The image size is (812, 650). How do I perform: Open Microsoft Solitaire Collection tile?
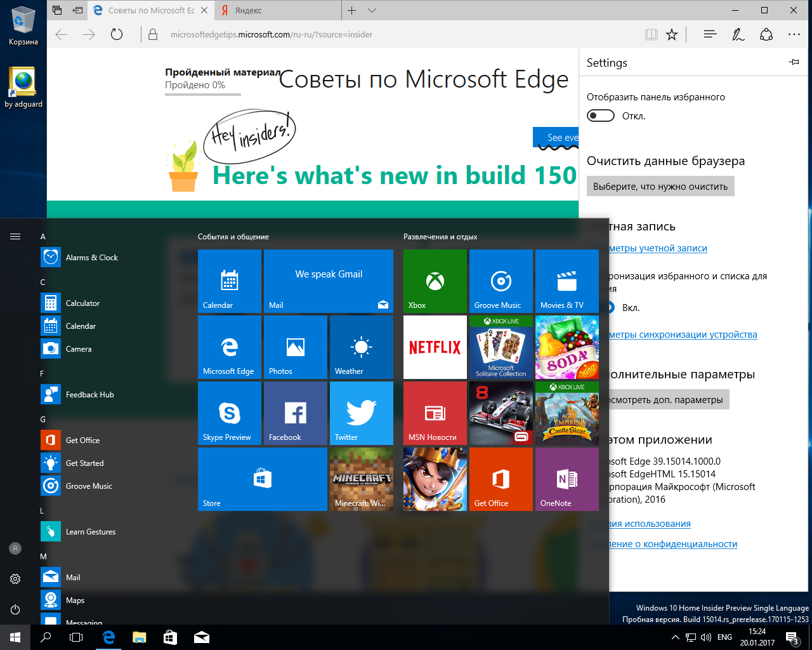pyautogui.click(x=501, y=347)
